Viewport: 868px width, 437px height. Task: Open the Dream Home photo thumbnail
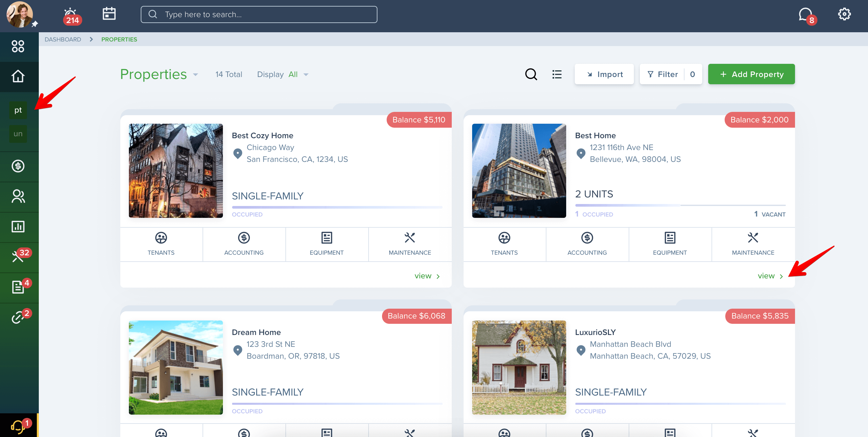coord(176,368)
